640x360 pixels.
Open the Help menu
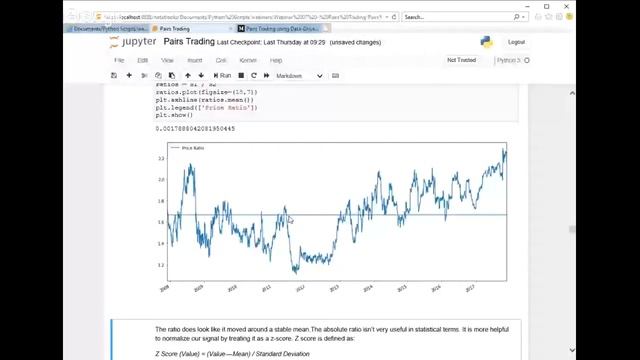276,60
